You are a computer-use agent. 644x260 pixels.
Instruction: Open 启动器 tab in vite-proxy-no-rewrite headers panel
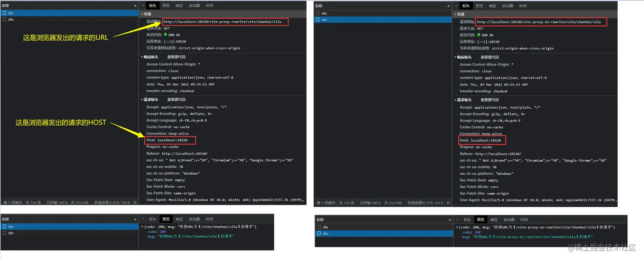pos(508,6)
